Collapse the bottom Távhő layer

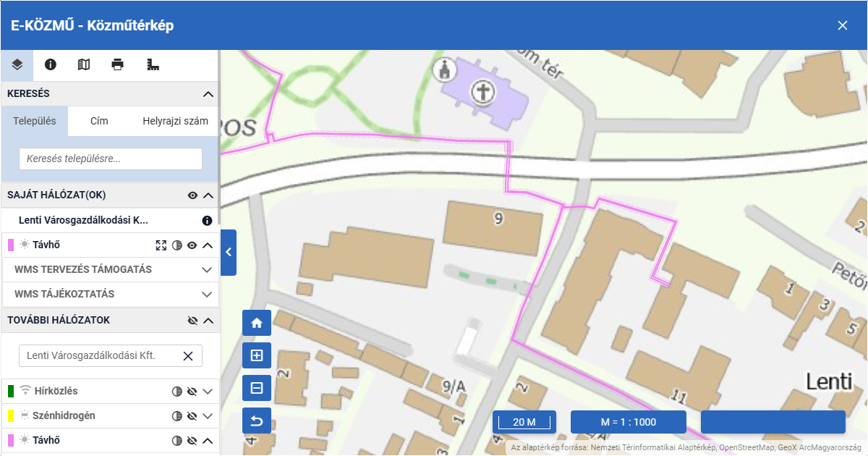click(208, 440)
